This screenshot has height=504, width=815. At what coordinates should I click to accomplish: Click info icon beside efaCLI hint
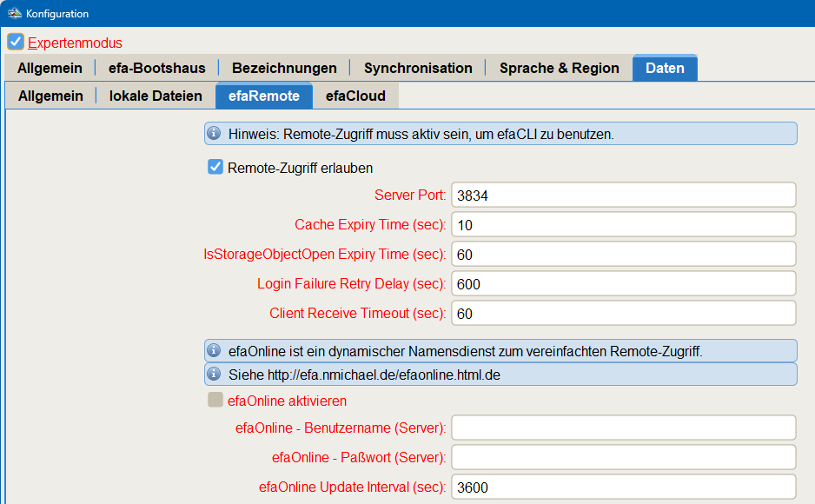coord(214,134)
